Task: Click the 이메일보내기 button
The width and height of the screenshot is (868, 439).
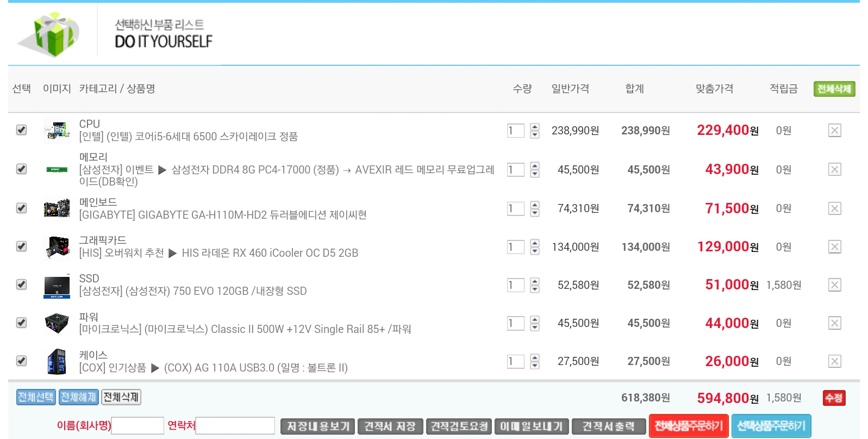Action: [x=532, y=426]
